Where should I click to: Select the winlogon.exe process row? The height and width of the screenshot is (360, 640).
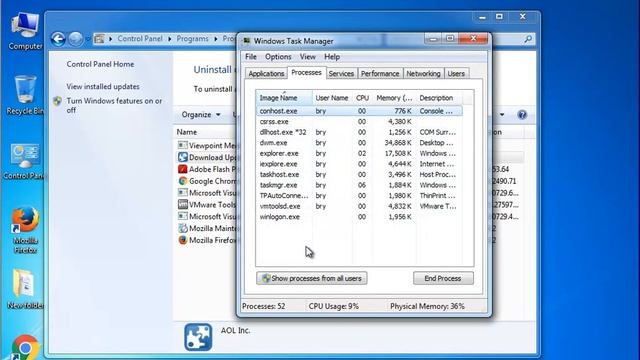pos(359,217)
